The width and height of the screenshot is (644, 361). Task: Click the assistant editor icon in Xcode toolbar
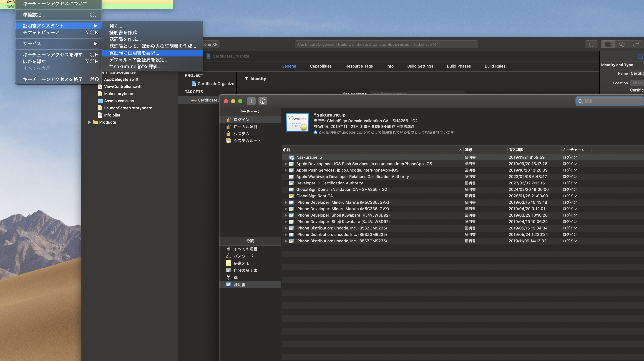(x=622, y=44)
